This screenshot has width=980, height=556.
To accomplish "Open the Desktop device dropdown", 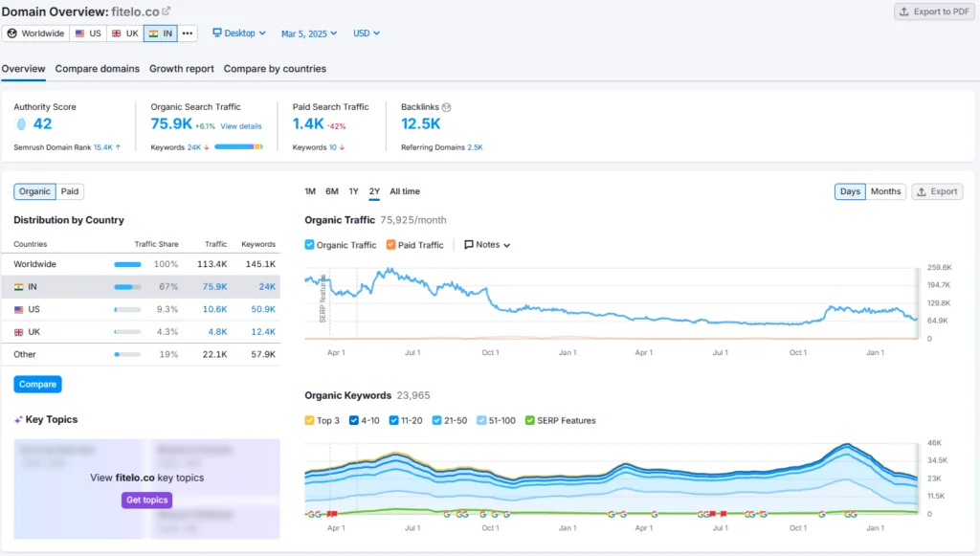I will [x=239, y=33].
